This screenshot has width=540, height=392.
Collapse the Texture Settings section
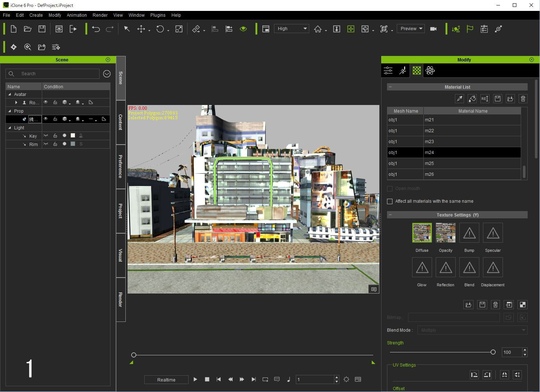(390, 215)
